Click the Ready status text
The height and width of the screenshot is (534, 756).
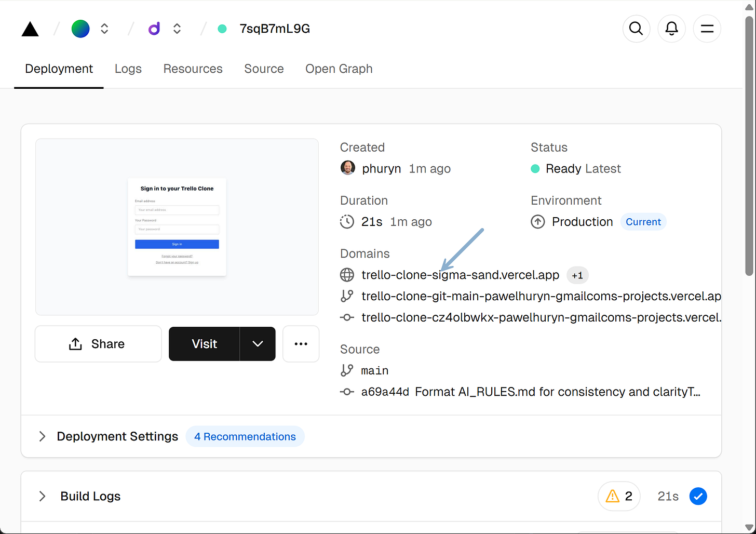(x=563, y=169)
